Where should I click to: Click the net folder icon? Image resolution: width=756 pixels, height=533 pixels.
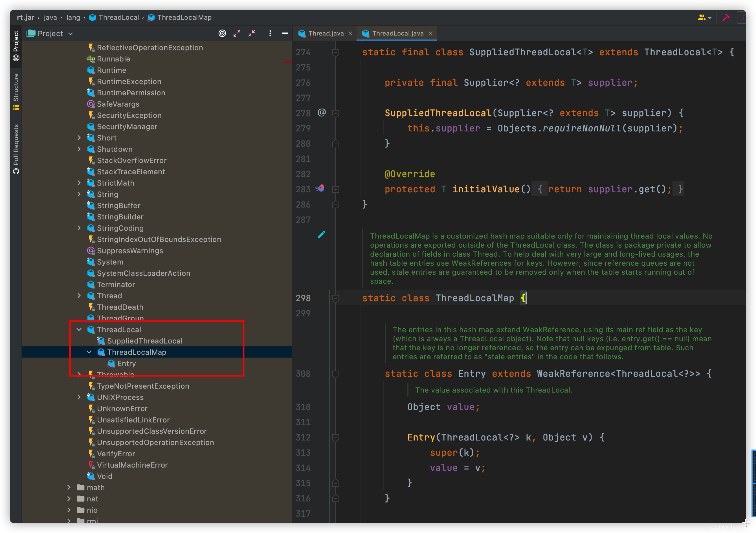coord(81,498)
